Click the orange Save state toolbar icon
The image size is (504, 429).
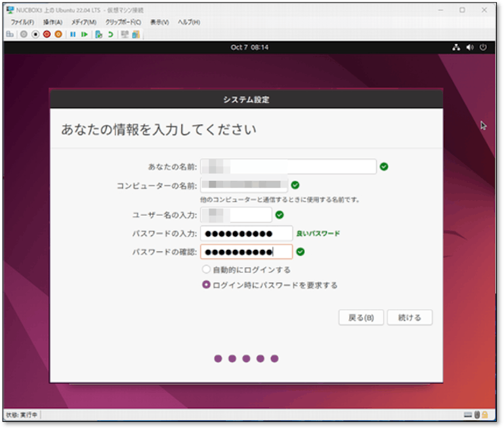click(58, 34)
